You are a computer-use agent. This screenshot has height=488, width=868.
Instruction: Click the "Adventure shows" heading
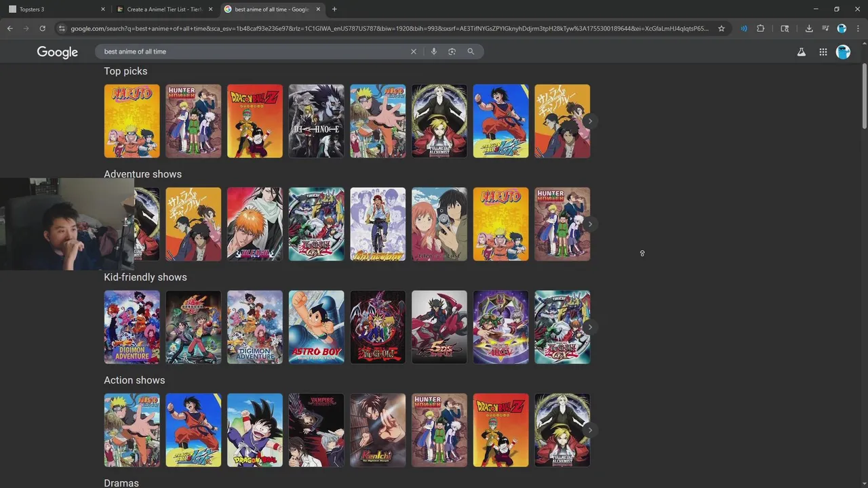(142, 174)
